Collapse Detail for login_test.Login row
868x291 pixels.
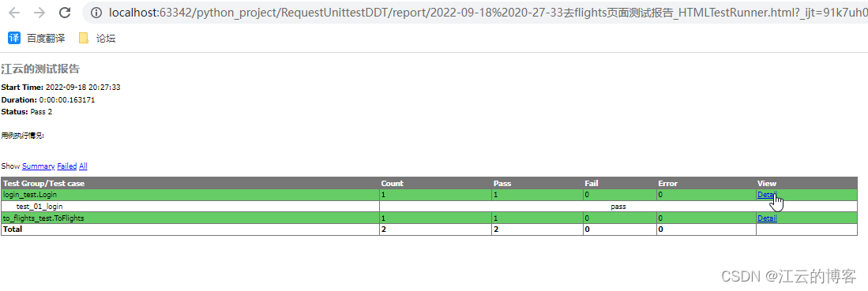[x=767, y=195]
